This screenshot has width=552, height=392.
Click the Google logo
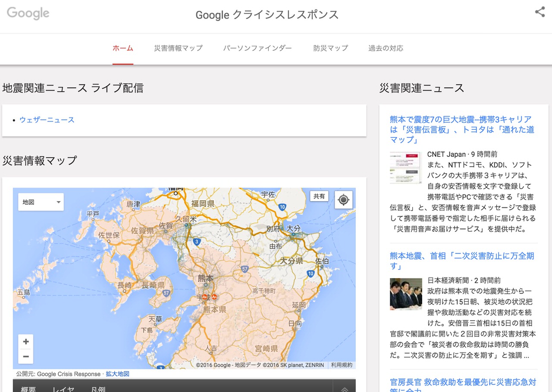[28, 13]
